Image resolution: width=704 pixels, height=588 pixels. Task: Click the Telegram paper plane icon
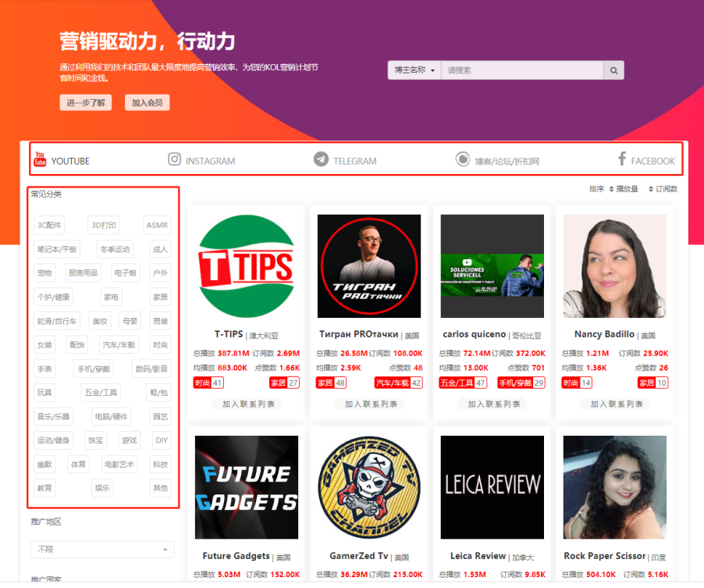[321, 159]
